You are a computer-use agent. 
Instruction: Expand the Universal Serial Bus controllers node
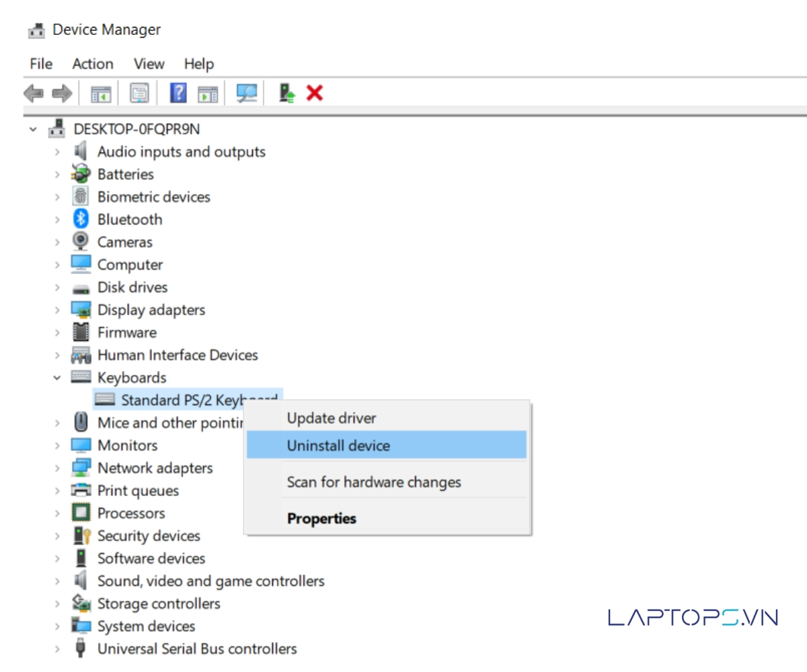(x=57, y=649)
